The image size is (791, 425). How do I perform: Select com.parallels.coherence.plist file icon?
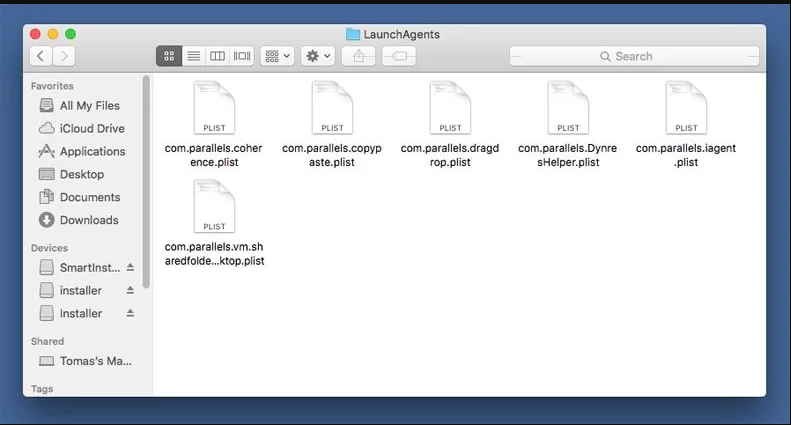coord(214,108)
